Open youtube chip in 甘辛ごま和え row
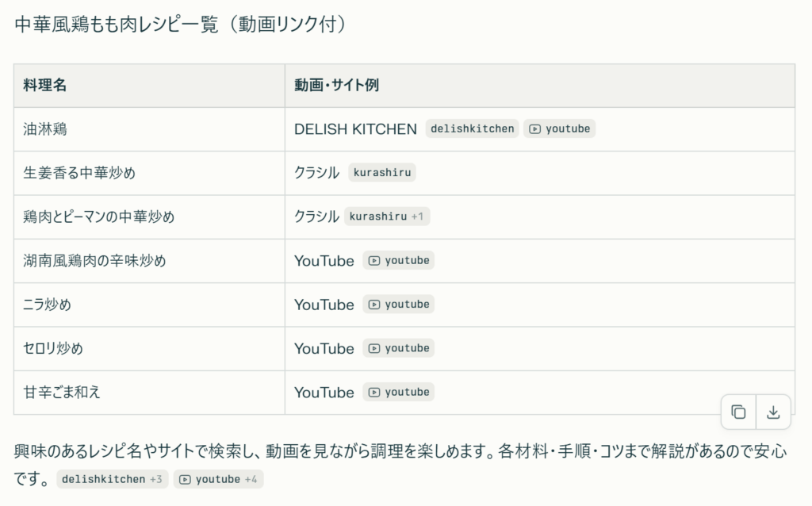Image resolution: width=812 pixels, height=506 pixels. pyautogui.click(x=399, y=392)
